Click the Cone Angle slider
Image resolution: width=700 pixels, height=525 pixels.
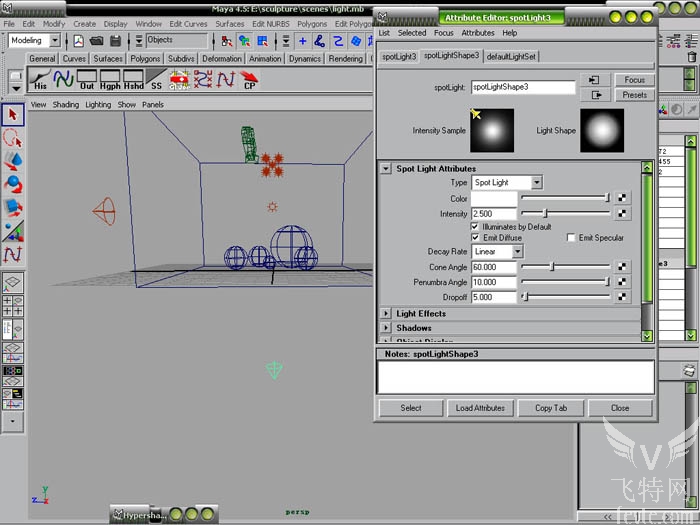tap(565, 267)
